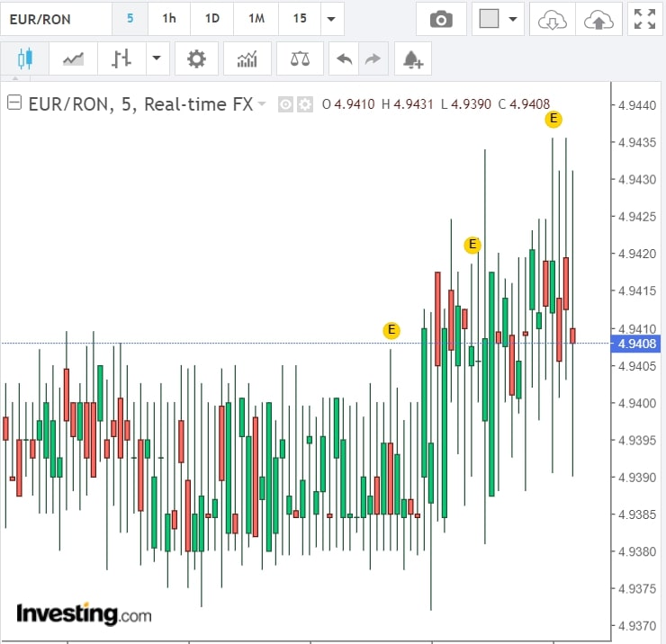Click the compare symbols scales icon
The image size is (666, 644).
tap(300, 59)
